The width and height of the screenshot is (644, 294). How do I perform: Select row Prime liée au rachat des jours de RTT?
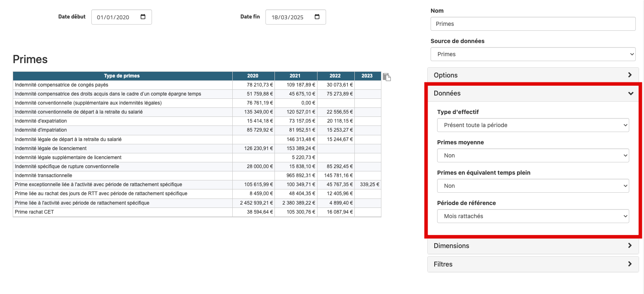[197, 194]
